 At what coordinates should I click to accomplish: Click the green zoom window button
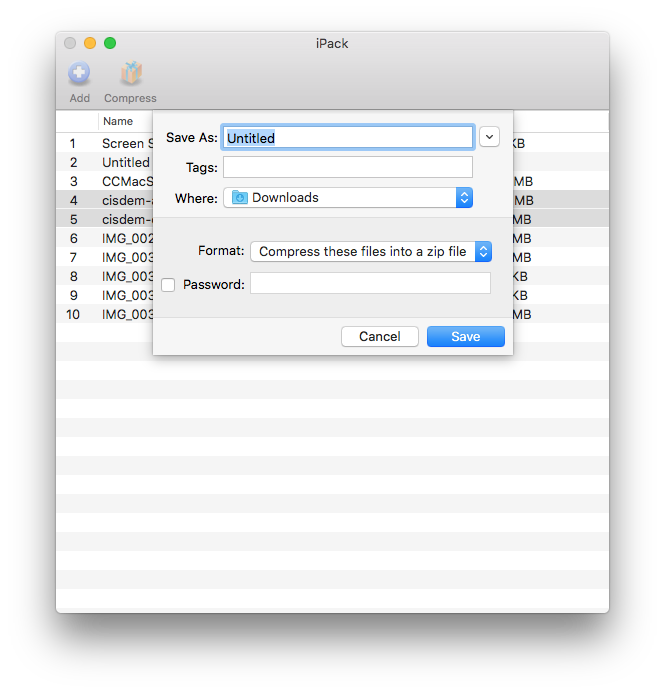(110, 43)
